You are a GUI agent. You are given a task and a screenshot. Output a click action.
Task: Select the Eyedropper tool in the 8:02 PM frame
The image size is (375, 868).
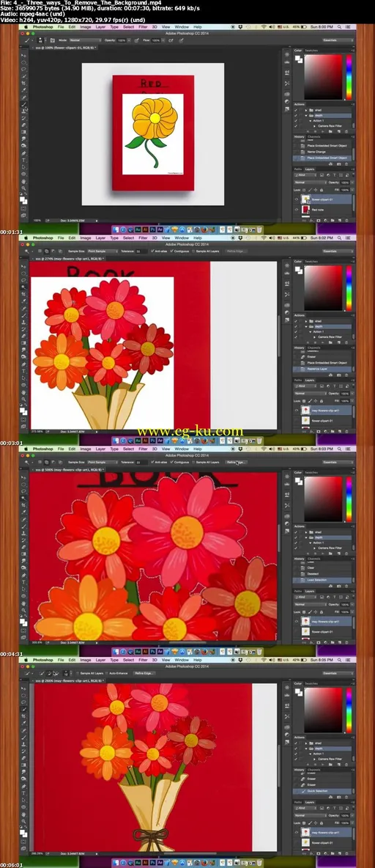[23, 301]
